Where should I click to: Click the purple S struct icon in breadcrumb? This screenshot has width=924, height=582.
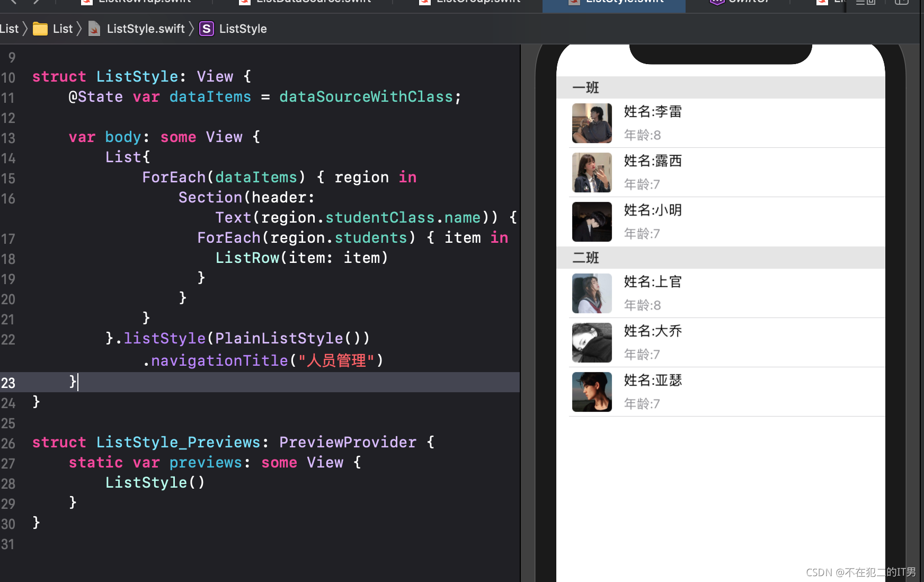[207, 29]
